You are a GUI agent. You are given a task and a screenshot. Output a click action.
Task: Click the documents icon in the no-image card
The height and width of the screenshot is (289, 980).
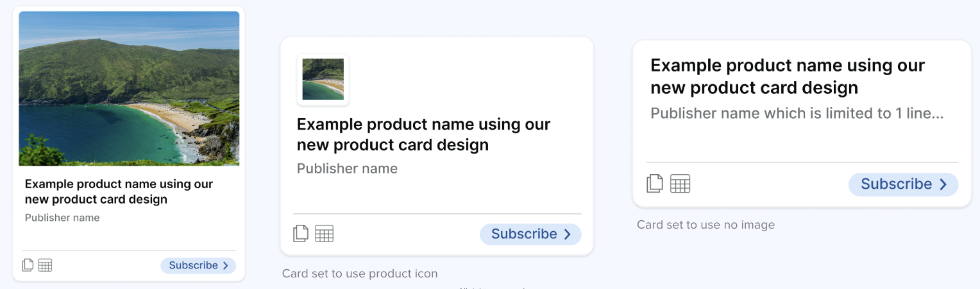[x=655, y=184]
